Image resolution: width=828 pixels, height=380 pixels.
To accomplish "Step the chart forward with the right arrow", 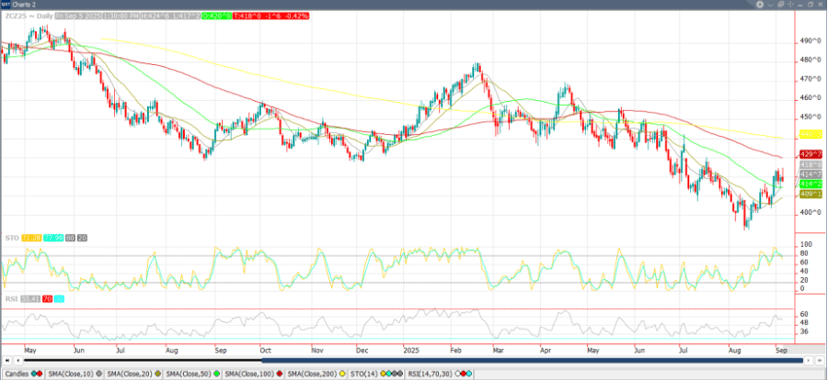I will pos(808,360).
